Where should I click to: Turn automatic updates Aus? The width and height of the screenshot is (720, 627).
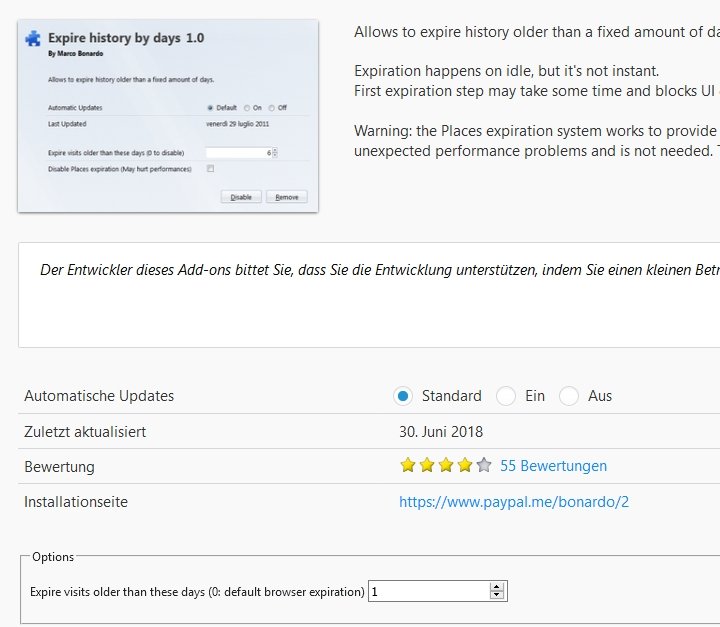(x=569, y=396)
